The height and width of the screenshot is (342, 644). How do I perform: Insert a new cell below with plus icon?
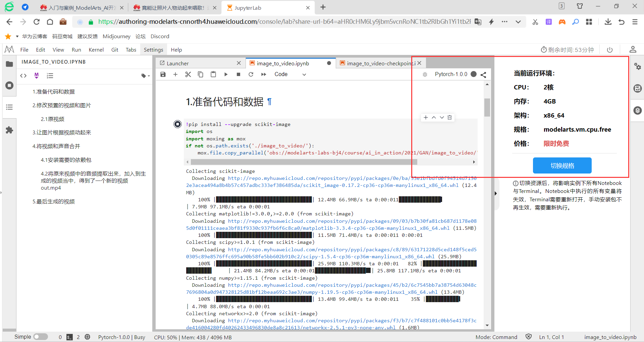[175, 74]
